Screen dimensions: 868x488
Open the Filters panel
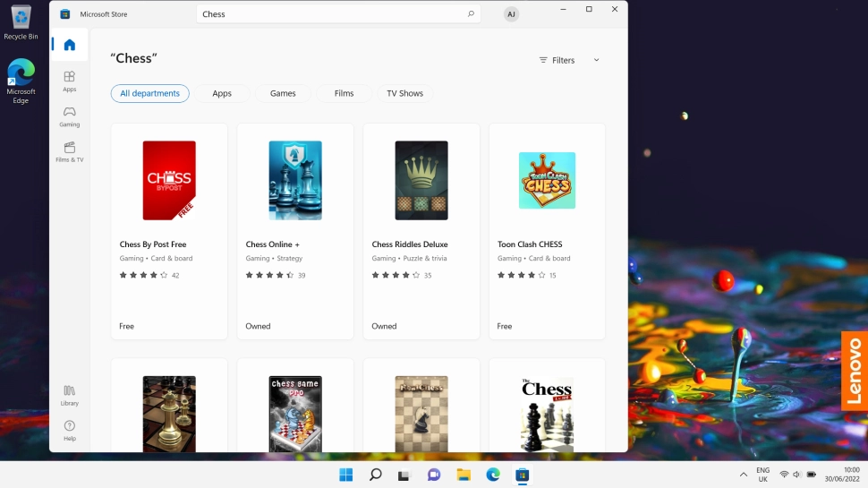(x=557, y=60)
